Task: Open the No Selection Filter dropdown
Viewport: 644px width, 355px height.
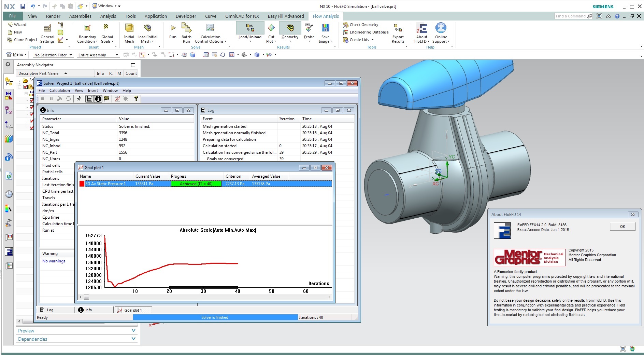Action: pyautogui.click(x=53, y=55)
